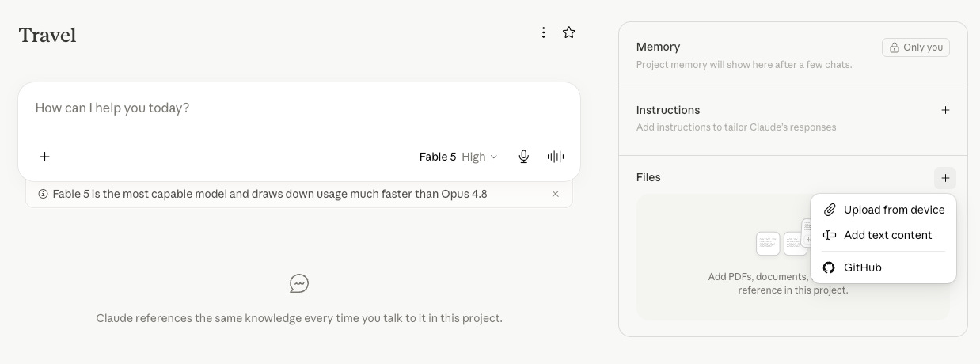980x364 pixels.
Task: Click the Add text content icon
Action: 830,235
